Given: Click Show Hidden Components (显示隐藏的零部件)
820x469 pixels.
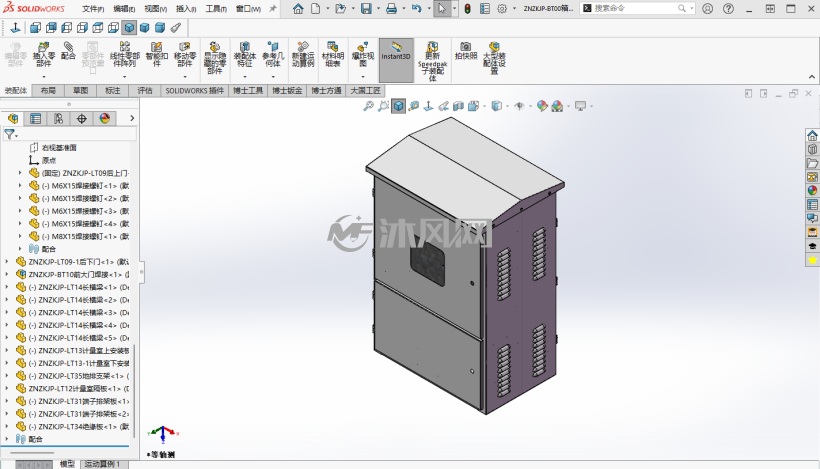Looking at the screenshot, I should tap(214, 58).
